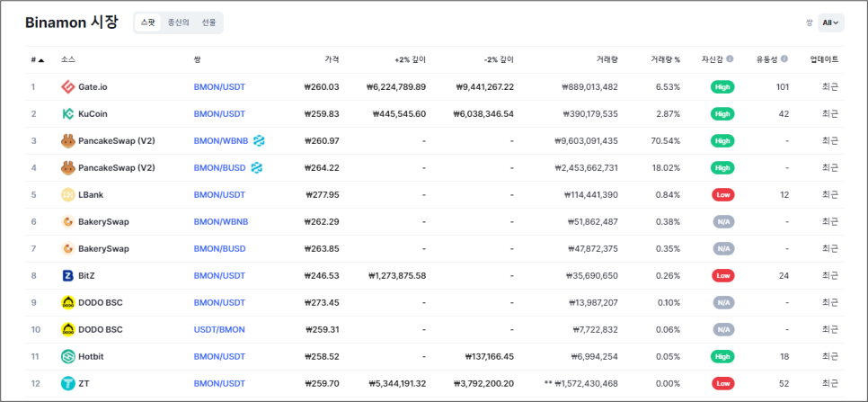Sort table by the # column arrow
Screen dimensions: 868x402
click(41, 59)
